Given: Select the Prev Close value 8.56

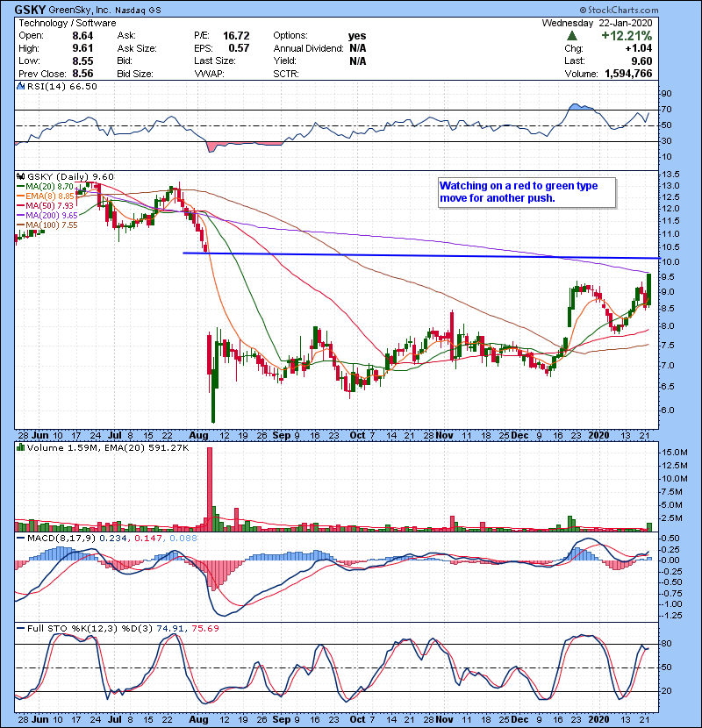Looking at the screenshot, I should (x=82, y=74).
